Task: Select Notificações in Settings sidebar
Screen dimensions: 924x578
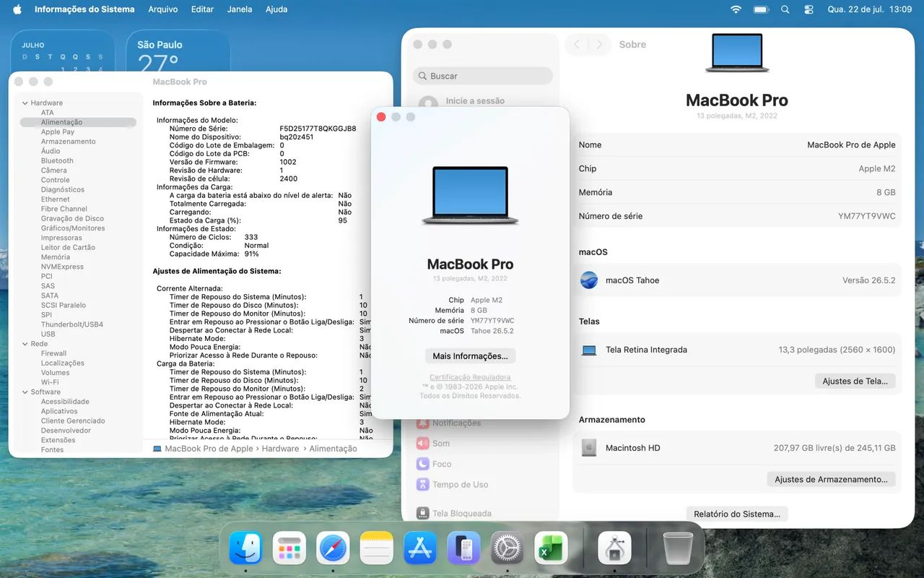Action: pyautogui.click(x=456, y=423)
